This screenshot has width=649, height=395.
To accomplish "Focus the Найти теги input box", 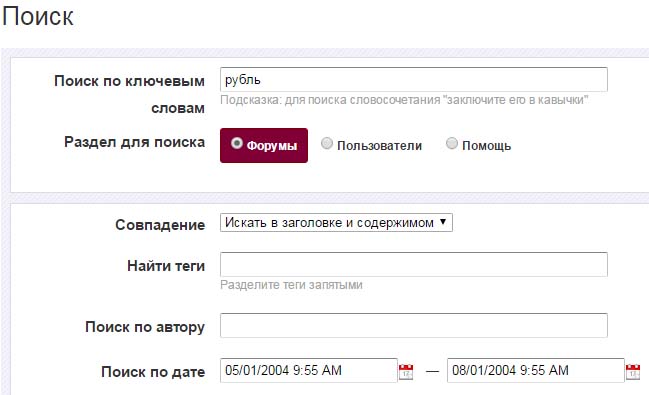I will [x=414, y=264].
